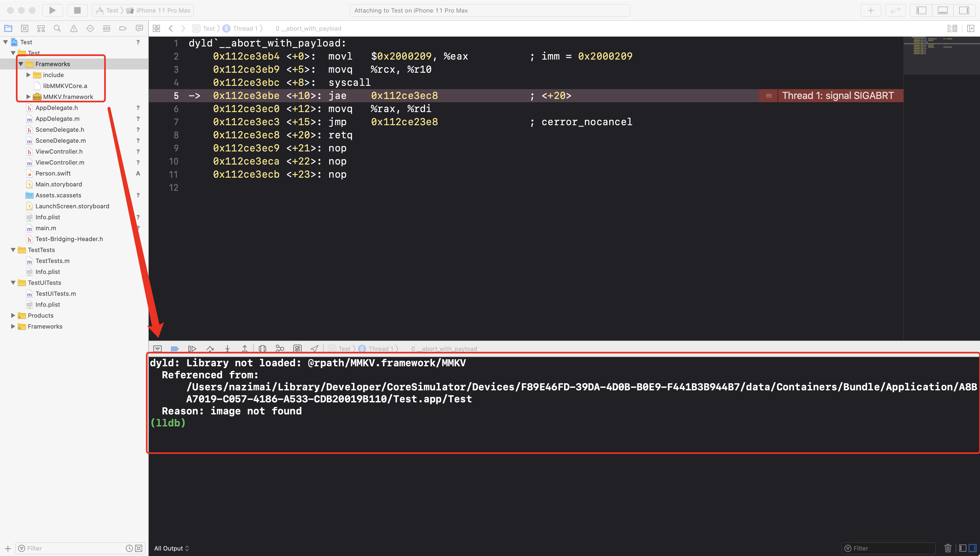
Task: Click the Step Over debug icon
Action: (210, 348)
